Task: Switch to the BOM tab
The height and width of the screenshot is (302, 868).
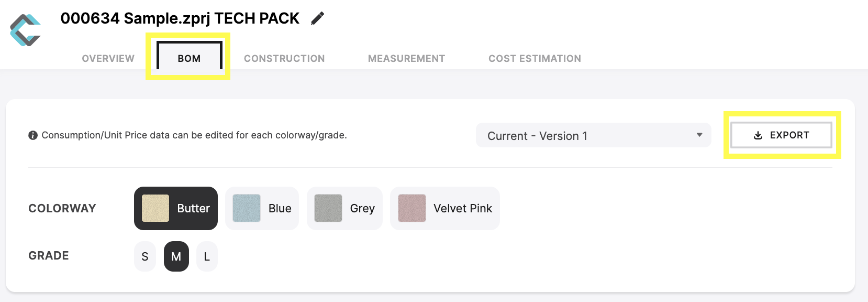Action: point(189,58)
